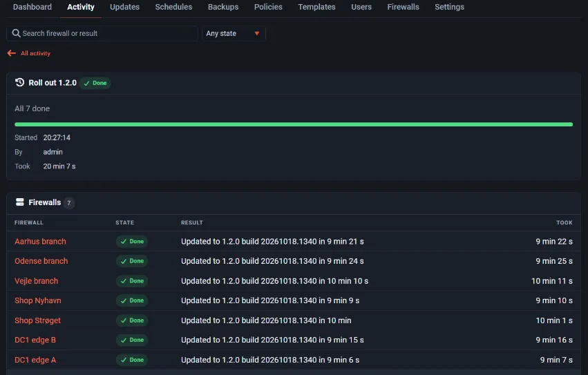Click the admin user name
Screen dimensions: 588x375
pos(53,152)
